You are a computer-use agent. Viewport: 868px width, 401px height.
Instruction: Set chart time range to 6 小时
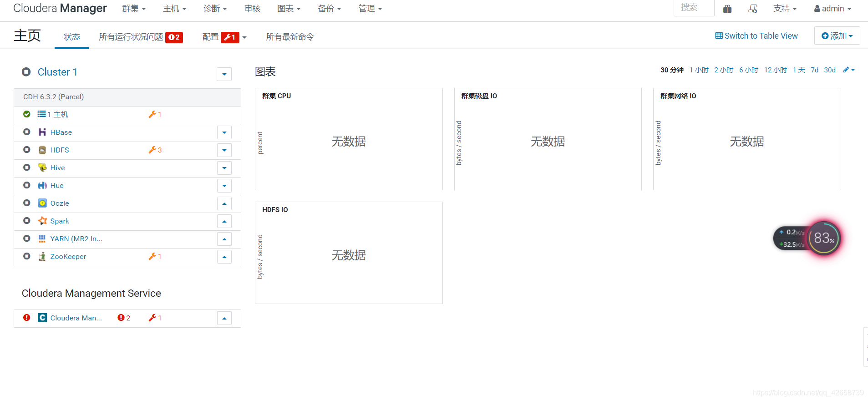pos(749,70)
